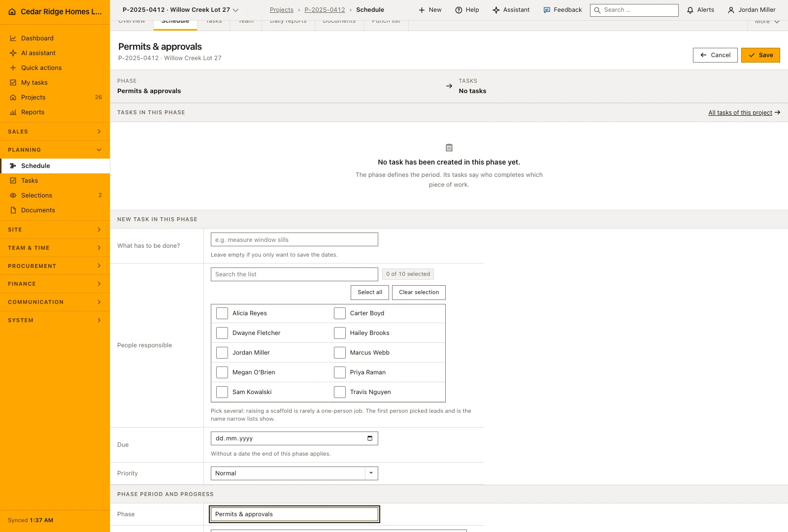Click the Projects house icon in sidebar
Image resolution: width=788 pixels, height=532 pixels.
13,98
